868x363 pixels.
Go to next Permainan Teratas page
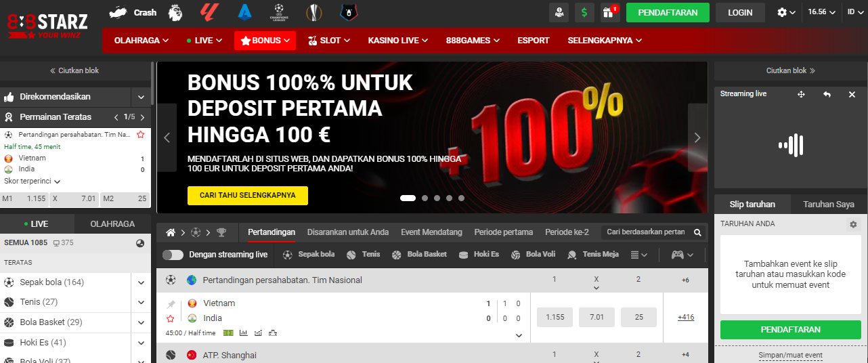tap(142, 117)
